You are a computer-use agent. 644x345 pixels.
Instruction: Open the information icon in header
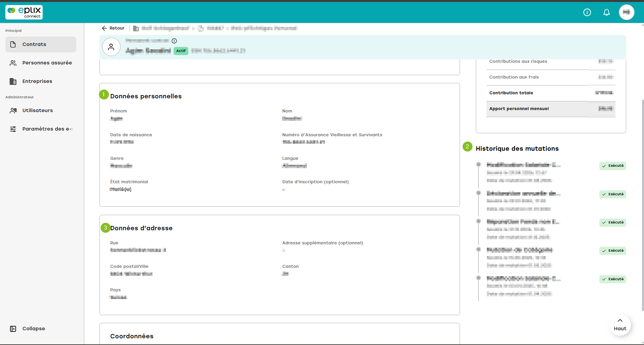[587, 12]
